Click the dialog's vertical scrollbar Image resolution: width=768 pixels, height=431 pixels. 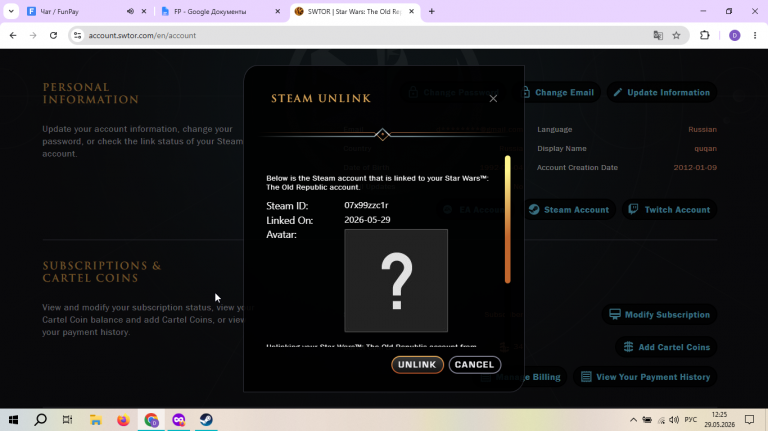(x=507, y=219)
